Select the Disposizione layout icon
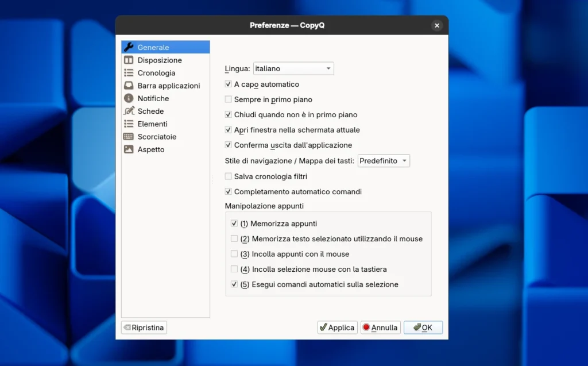This screenshot has height=366, width=588. [x=129, y=60]
